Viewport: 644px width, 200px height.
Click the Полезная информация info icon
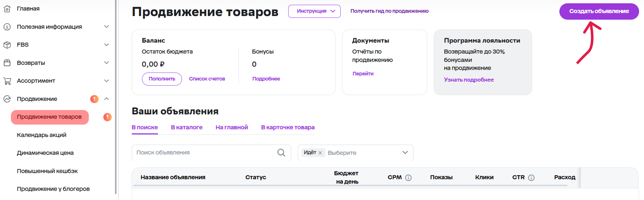click(7, 27)
